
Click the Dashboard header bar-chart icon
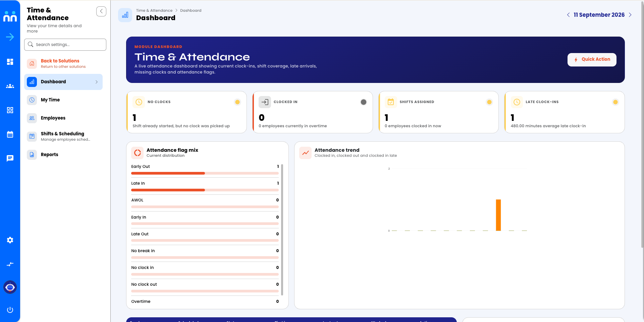125,15
